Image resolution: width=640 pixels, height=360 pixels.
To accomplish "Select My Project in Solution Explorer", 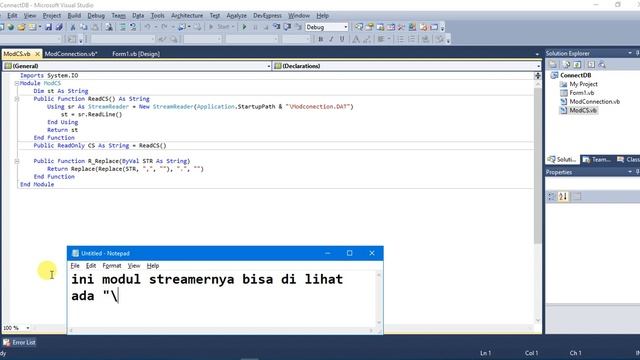I will (583, 84).
